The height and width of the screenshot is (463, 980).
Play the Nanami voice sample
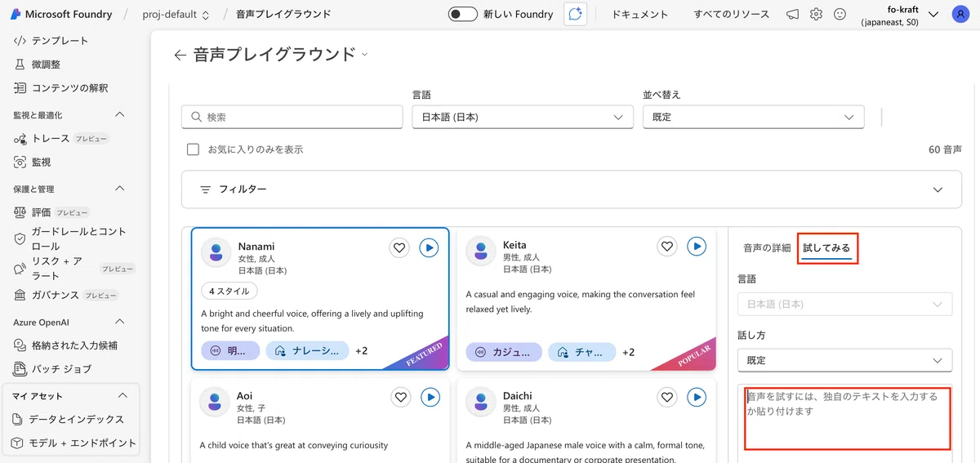(430, 247)
